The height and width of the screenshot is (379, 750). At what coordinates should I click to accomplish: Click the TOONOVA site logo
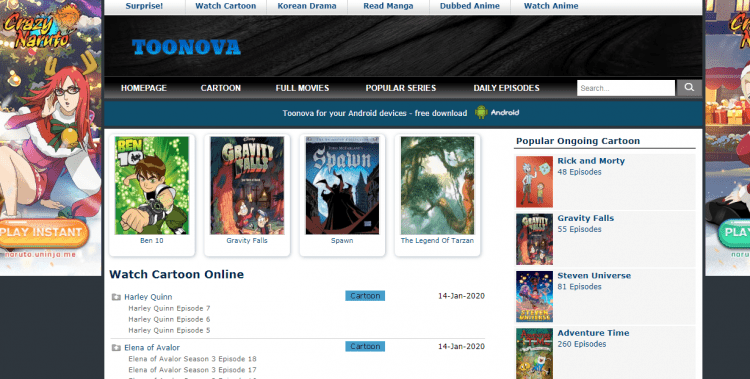[x=186, y=47]
